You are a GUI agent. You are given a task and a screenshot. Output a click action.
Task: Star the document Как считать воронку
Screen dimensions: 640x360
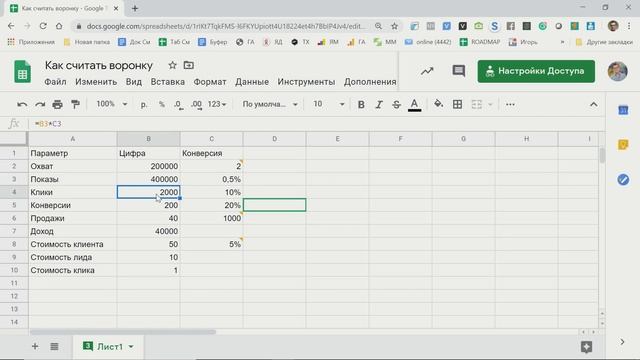tap(172, 65)
